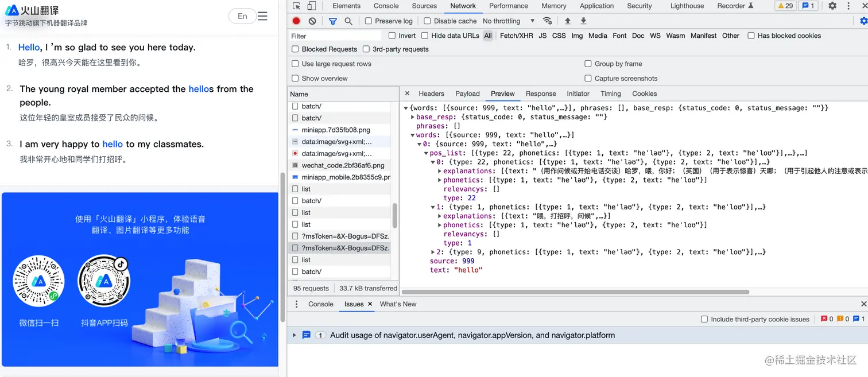Image resolution: width=868 pixels, height=377 pixels.
Task: Click the Volcano Translate logo
Action: pyautogui.click(x=32, y=11)
